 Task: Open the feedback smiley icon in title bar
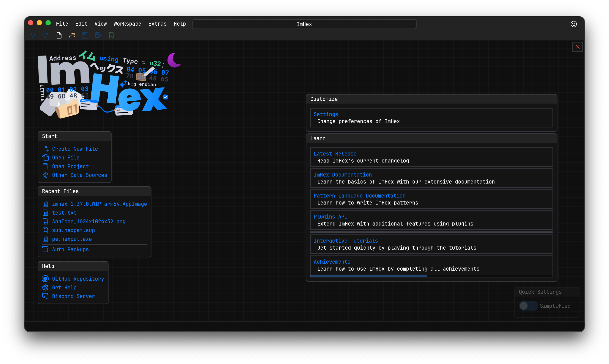573,24
